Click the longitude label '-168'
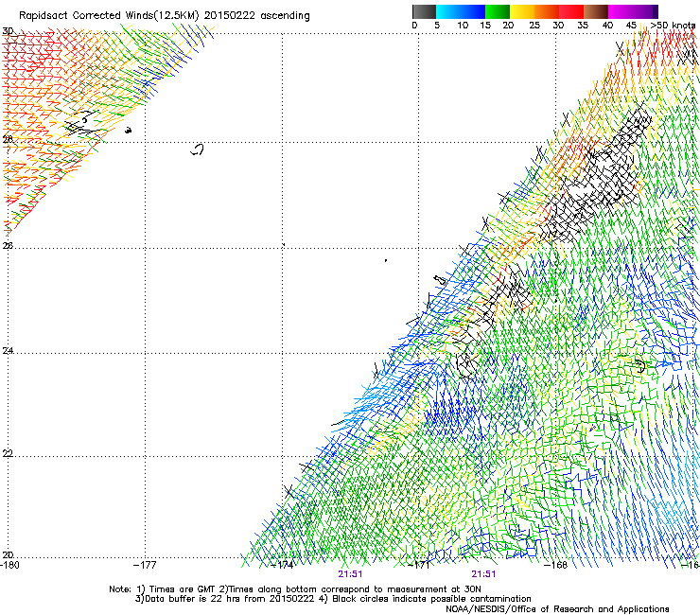Screen dimensions: 700x615 pos(556,565)
